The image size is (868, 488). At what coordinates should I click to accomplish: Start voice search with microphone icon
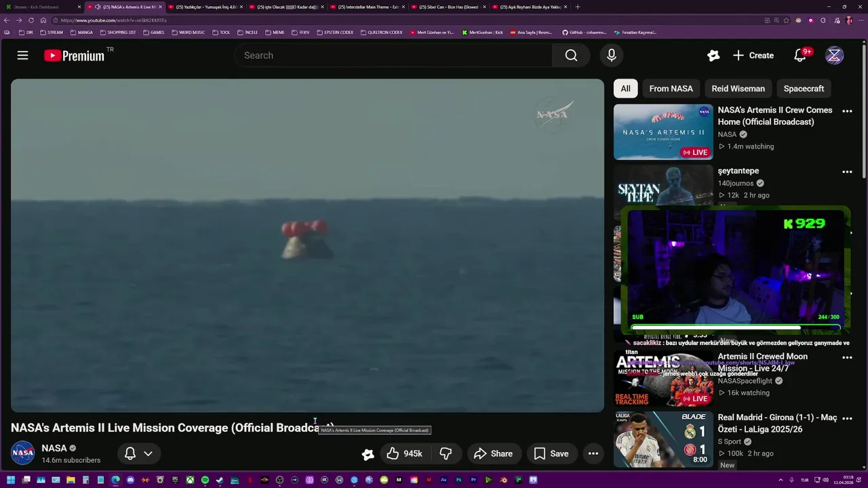[612, 56]
